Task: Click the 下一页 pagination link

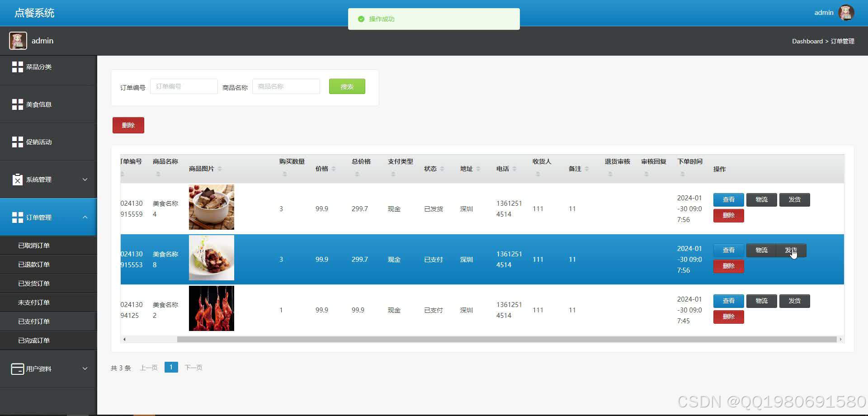Action: (193, 368)
